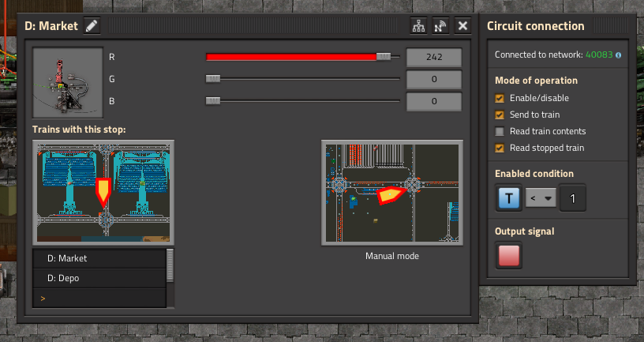The height and width of the screenshot is (342, 644).
Task: Toggle the Enable/disable checkbox
Action: 500,98
